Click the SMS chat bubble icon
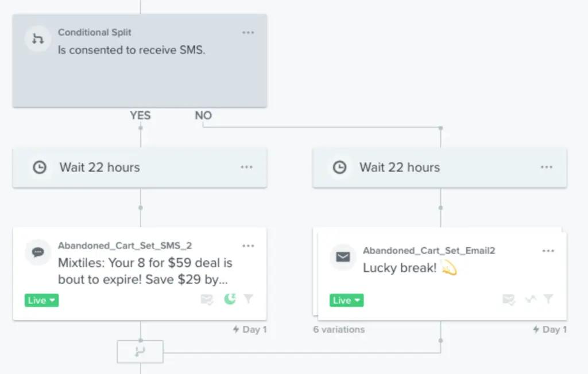 pos(38,252)
